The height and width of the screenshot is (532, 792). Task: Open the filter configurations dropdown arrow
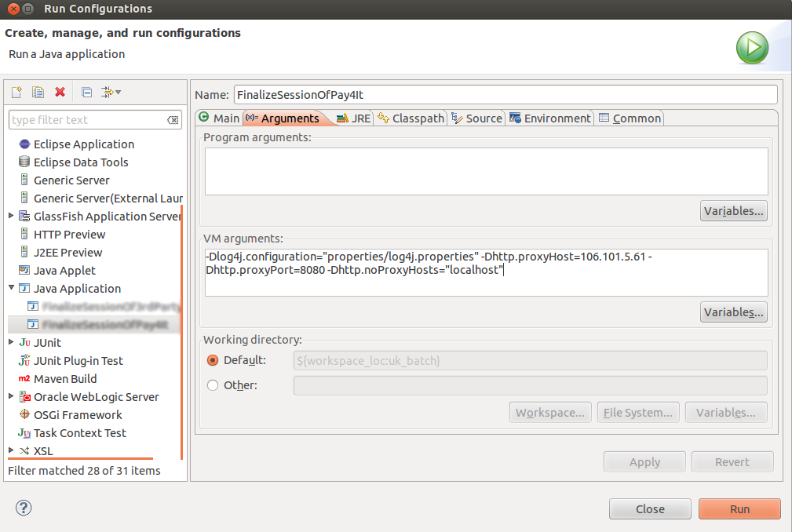[119, 92]
